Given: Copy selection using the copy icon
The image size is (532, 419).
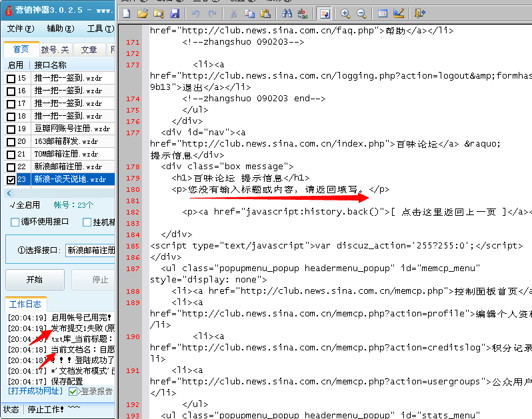Looking at the screenshot, I should click(x=250, y=13).
